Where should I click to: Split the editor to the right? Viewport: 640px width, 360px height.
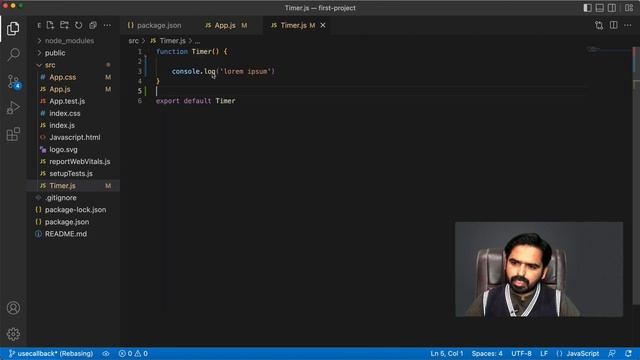tap(613, 25)
